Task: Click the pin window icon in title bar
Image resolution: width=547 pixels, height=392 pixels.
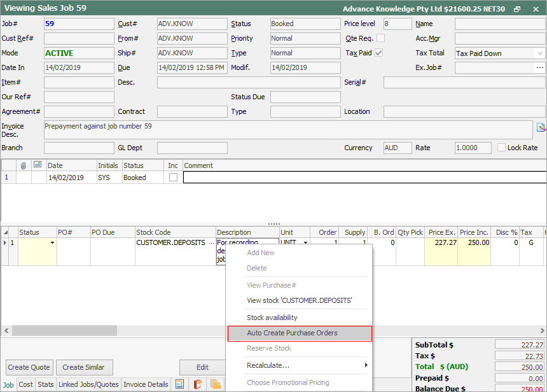Action: pyautogui.click(x=517, y=9)
